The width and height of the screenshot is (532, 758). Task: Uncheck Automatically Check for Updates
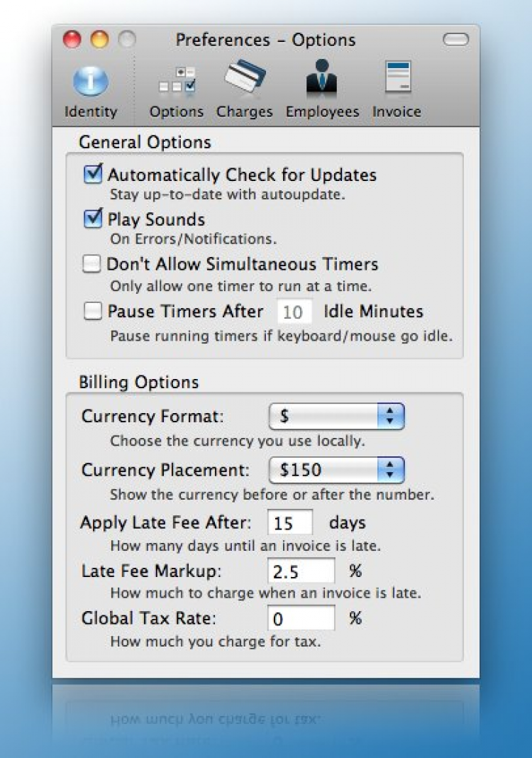(x=92, y=174)
